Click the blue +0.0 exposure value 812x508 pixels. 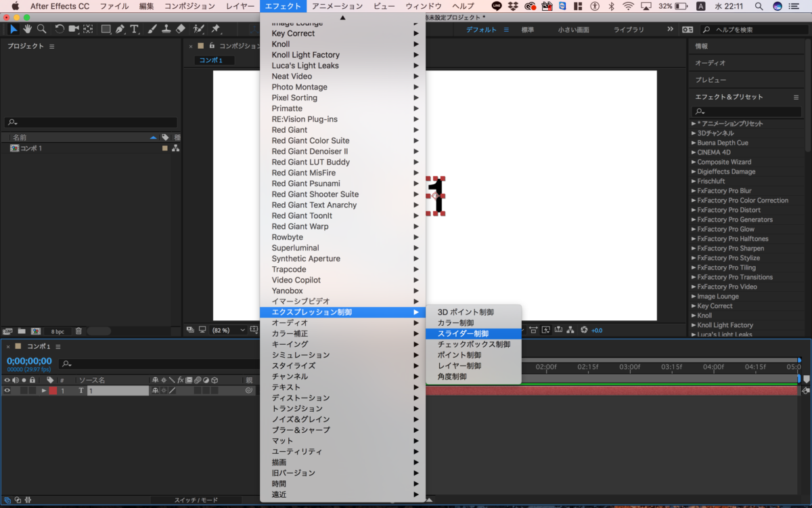597,331
